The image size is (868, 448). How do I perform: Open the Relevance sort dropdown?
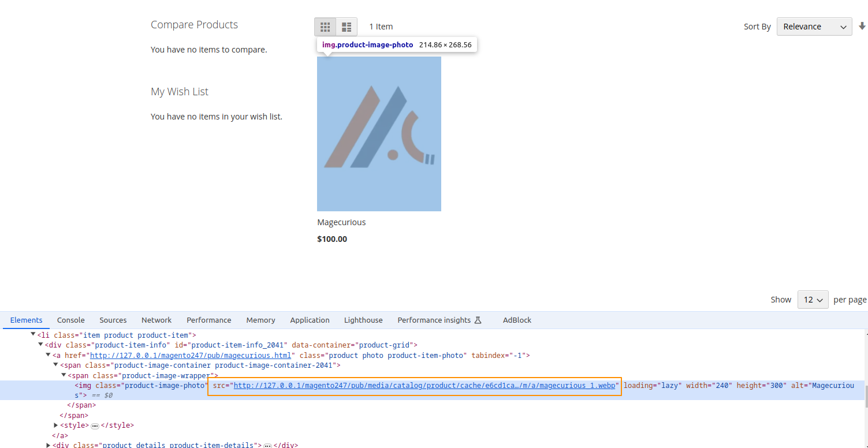click(814, 27)
